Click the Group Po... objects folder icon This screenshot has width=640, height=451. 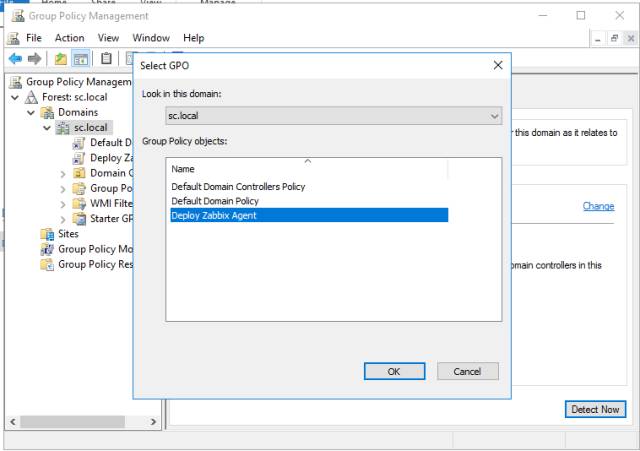[x=79, y=189]
